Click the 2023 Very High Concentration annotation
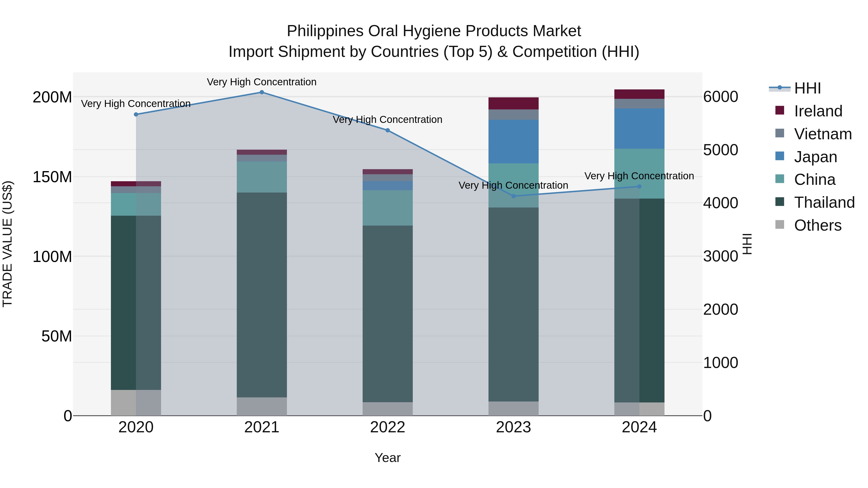The image size is (868, 488). [x=514, y=185]
